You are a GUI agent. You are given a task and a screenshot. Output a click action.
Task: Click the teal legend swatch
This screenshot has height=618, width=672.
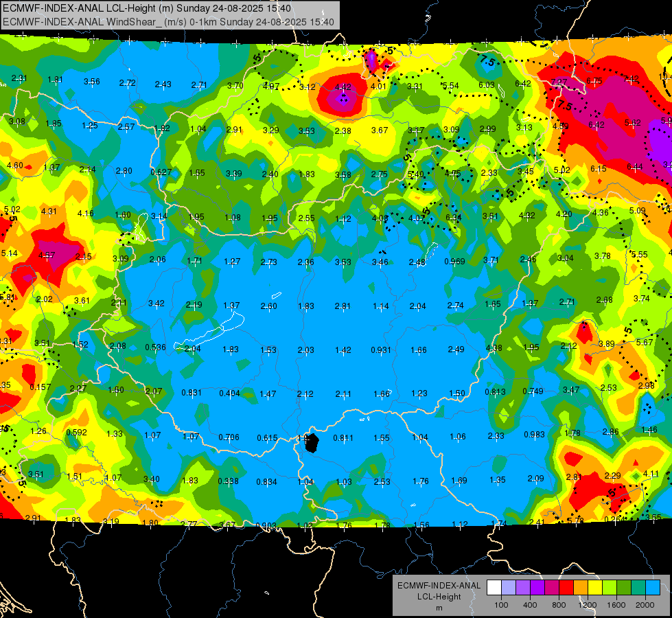pos(638,588)
